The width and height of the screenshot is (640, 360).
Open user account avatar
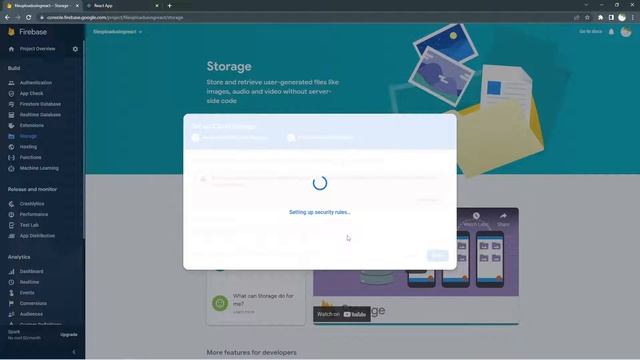click(626, 31)
